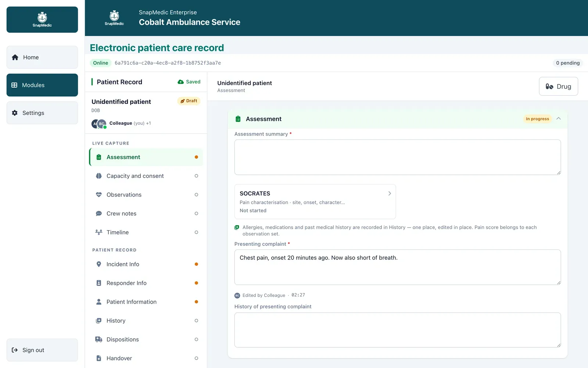Image resolution: width=588 pixels, height=368 pixels.
Task: Select Patient Information in the record list
Action: coord(146,302)
